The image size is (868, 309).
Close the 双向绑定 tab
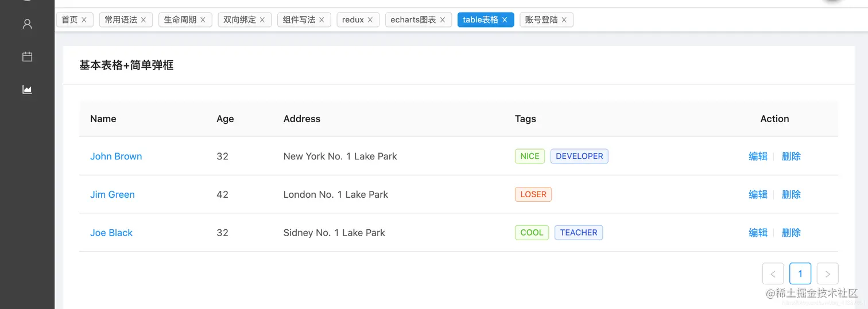pyautogui.click(x=262, y=20)
